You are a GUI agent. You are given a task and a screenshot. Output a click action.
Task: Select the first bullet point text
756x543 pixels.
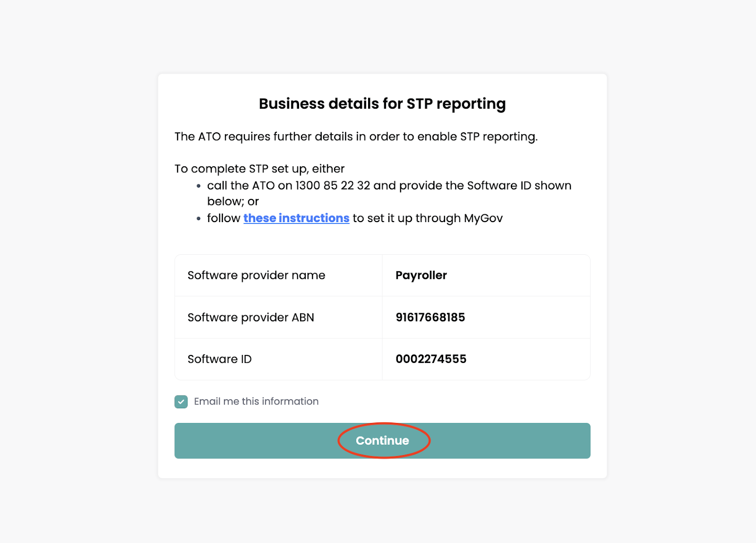tap(389, 185)
